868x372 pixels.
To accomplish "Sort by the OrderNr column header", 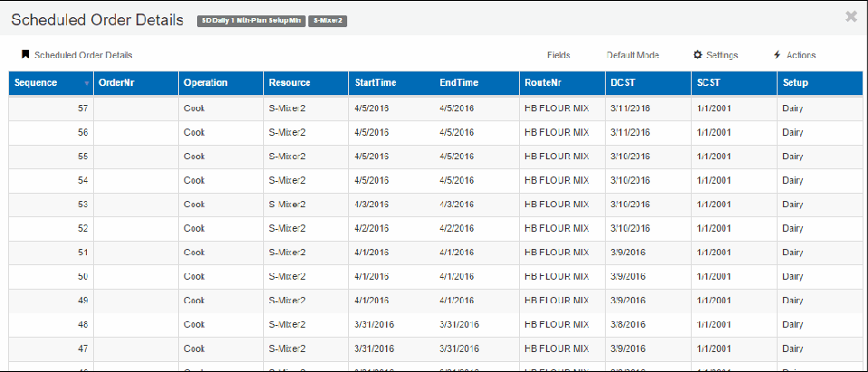I will coord(117,83).
